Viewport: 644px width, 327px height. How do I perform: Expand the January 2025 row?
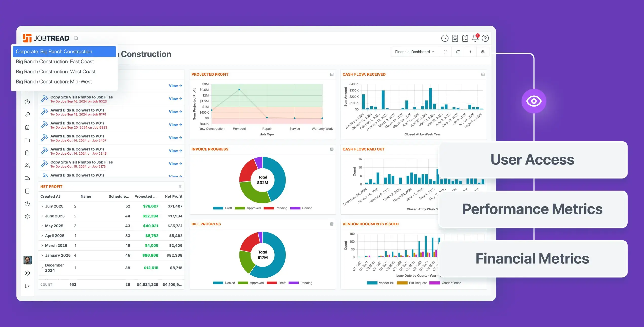[42, 255]
